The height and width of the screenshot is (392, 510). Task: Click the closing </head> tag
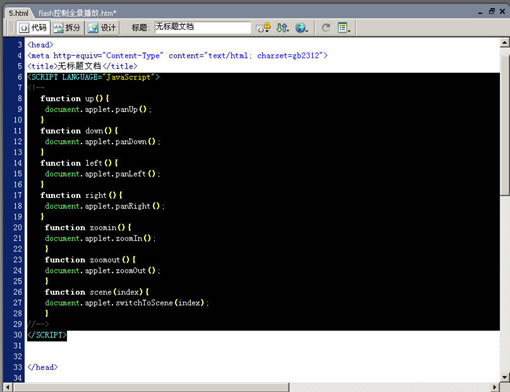43,367
